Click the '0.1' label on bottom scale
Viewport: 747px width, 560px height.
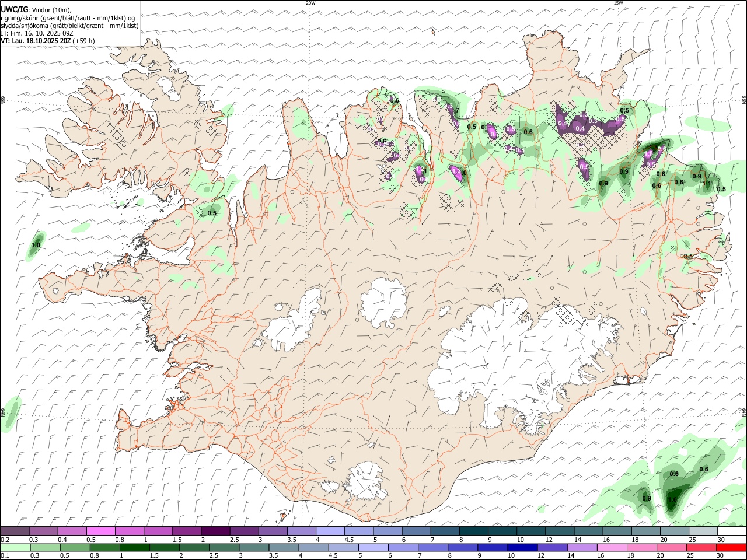[x=5, y=556]
